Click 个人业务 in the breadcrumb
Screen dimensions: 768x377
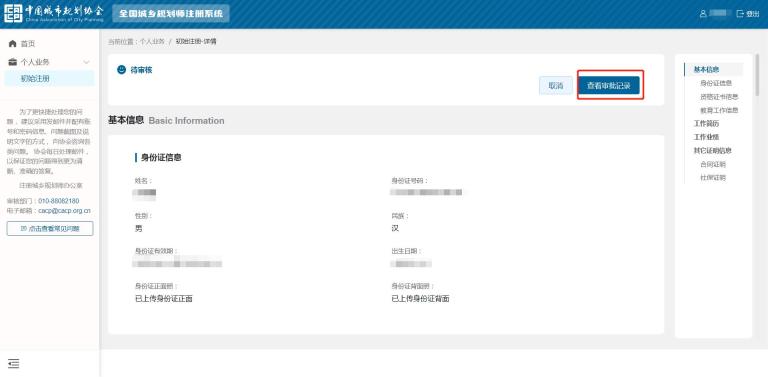152,42
